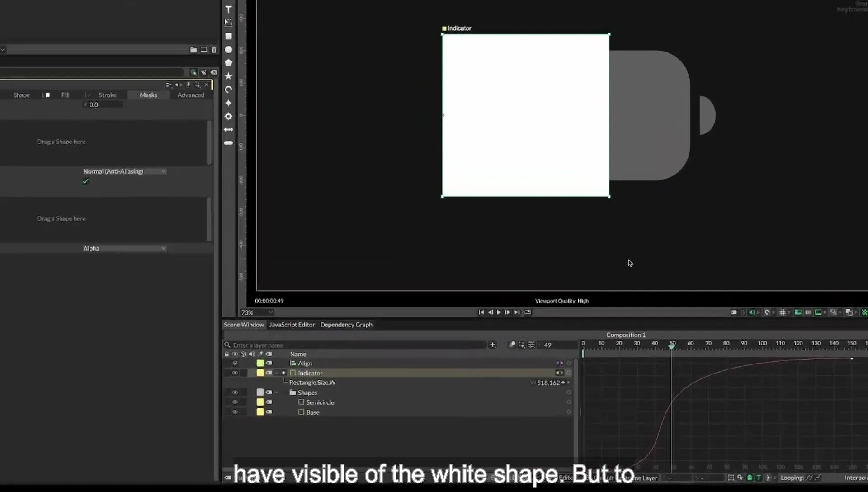Select the Arc shape tool
This screenshot has height=492, width=868.
click(x=228, y=90)
